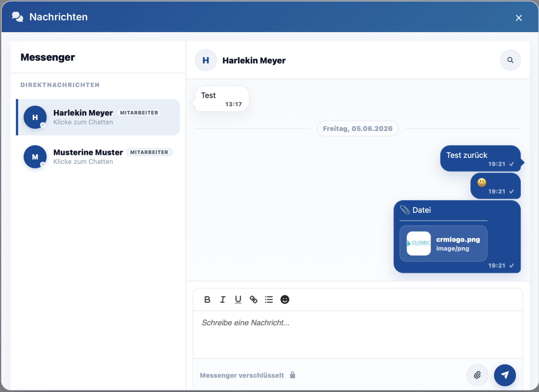The width and height of the screenshot is (539, 392).
Task: Open the crmlogo.png thumbnail preview
Action: 419,243
